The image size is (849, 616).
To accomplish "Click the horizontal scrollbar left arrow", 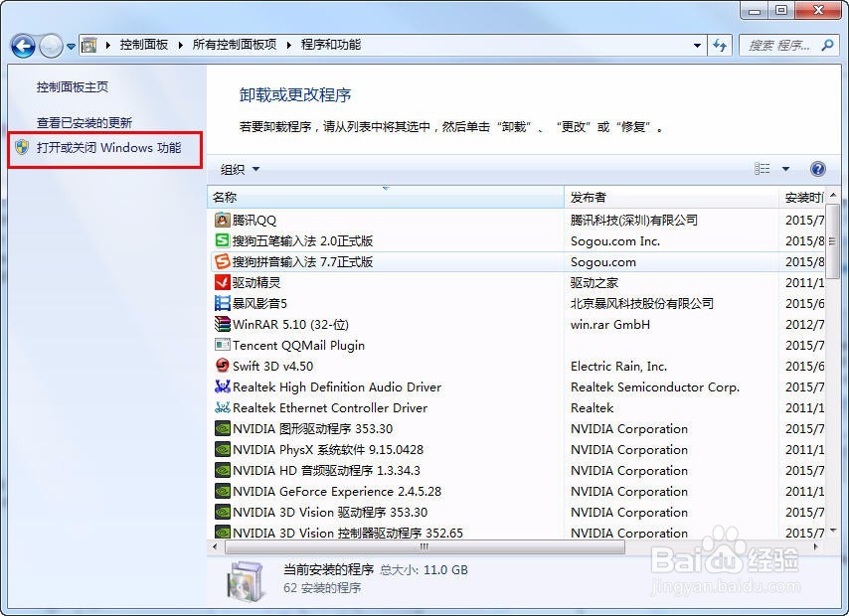I will point(215,546).
